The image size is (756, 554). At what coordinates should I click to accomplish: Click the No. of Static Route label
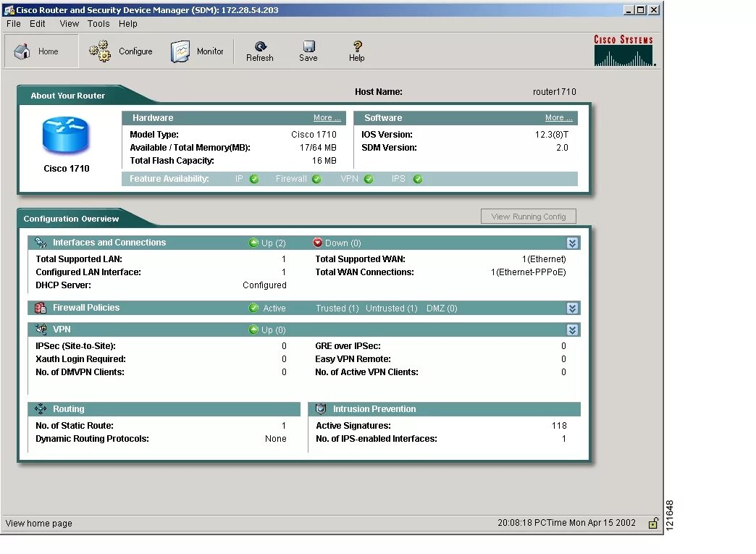pyautogui.click(x=75, y=426)
